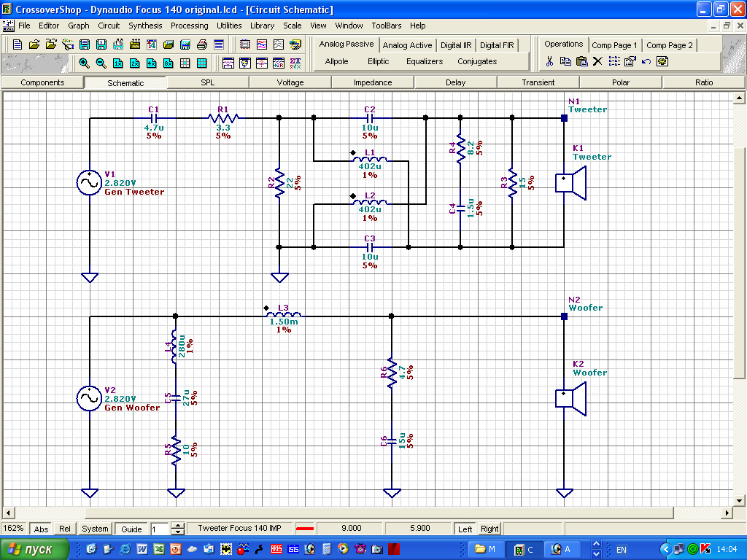This screenshot has height=560, width=747.
Task: Click the Guide number stepper arrows
Action: click(178, 529)
